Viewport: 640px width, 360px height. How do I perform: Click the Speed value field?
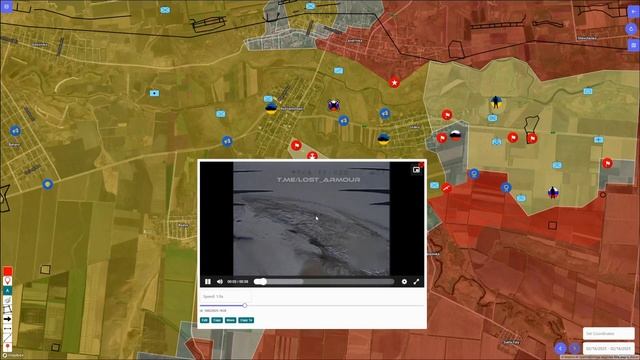point(225,296)
